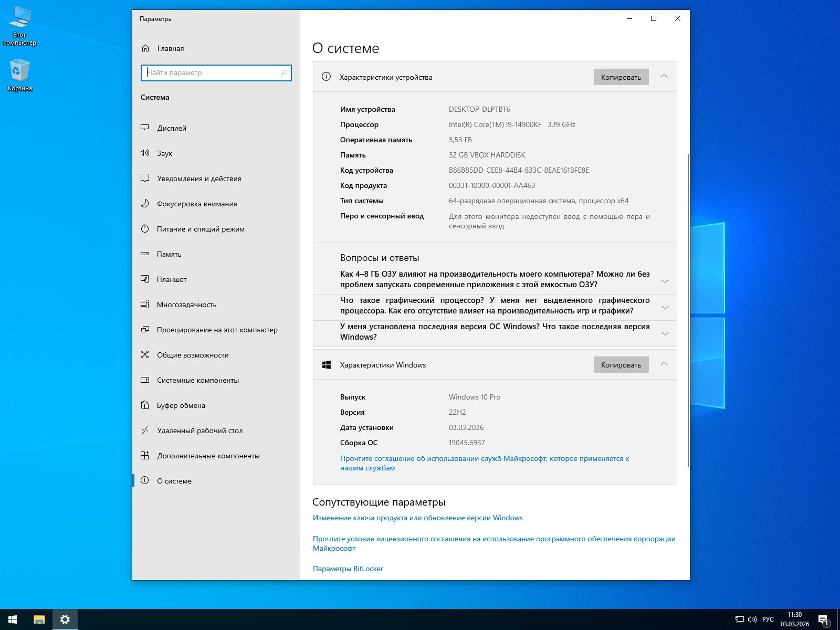Viewport: 840px width, 630px height.
Task: Click the Clipboard icon in sidebar
Action: (x=145, y=405)
